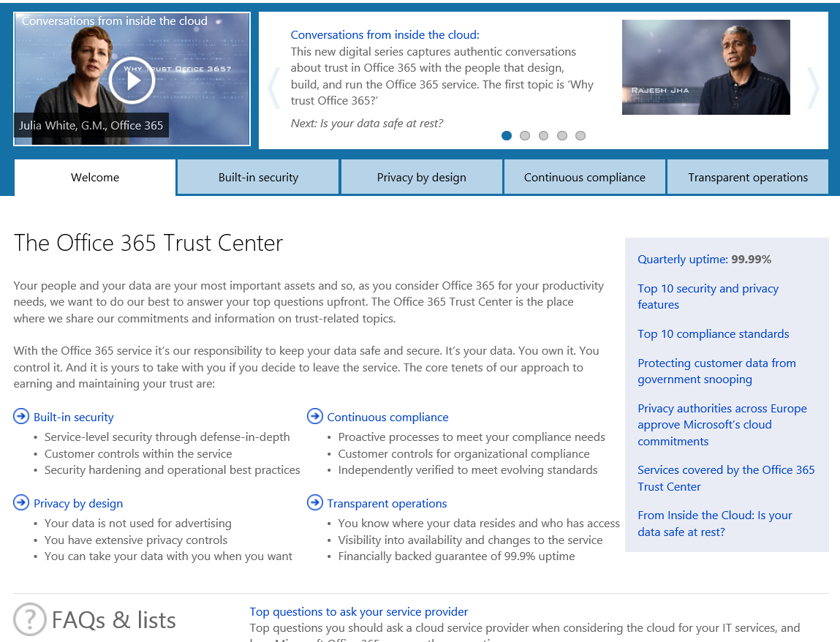Switch to the Welcome tab
This screenshot has height=642, width=840.
coord(95,178)
